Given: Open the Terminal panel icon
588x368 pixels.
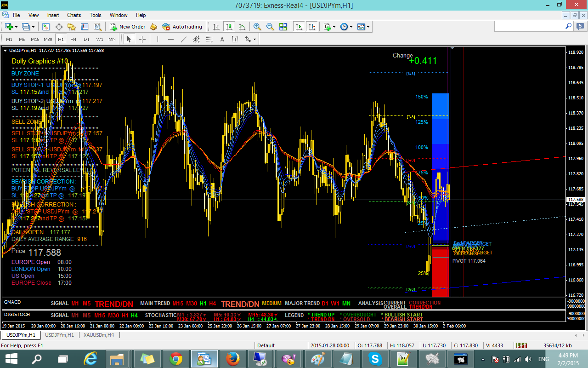Looking at the screenshot, I should tap(85, 27).
